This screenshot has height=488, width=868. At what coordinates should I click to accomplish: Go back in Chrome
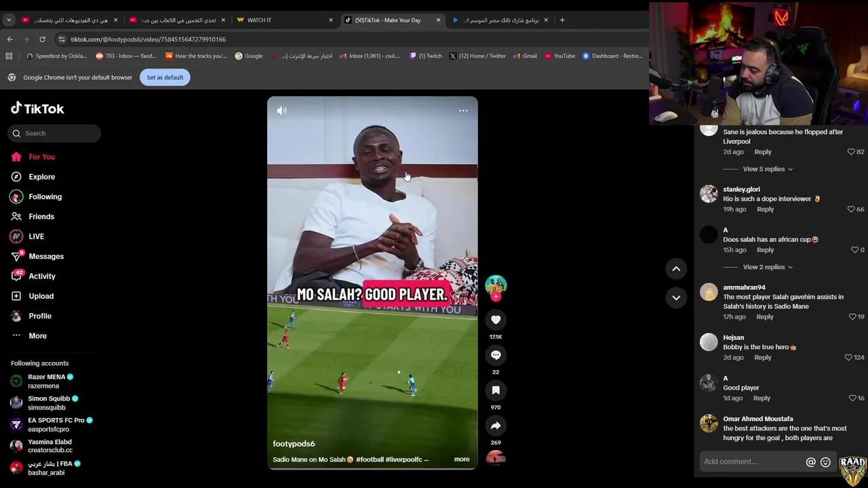tap(9, 39)
